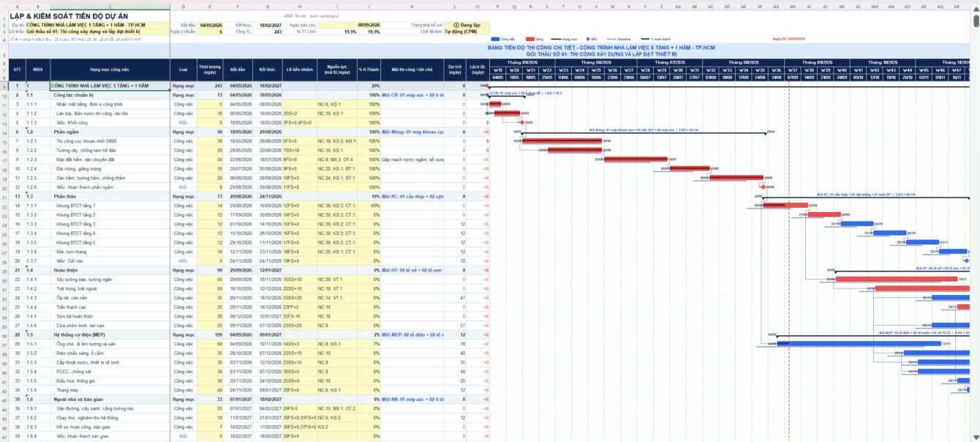The width and height of the screenshot is (980, 442).
Task: Click the 'Ngày L/v/tuần' value 6
Action: coord(210,31)
